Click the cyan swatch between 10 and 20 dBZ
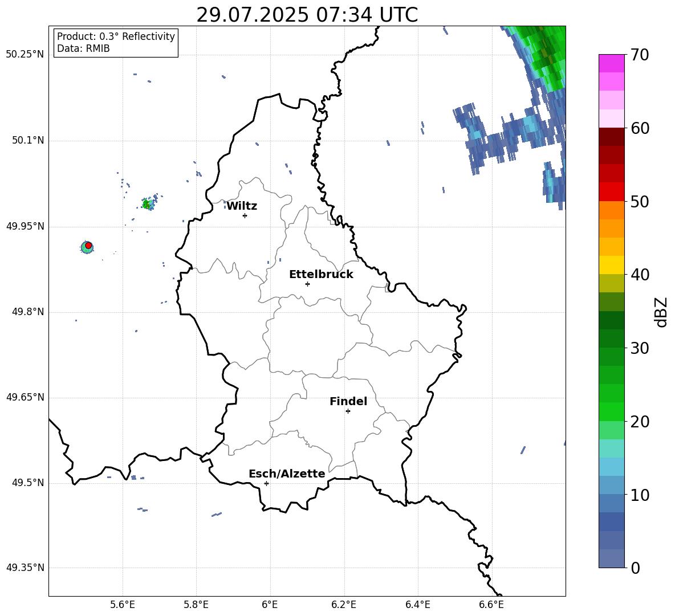Screen dimensions: 675x616 point(611,466)
